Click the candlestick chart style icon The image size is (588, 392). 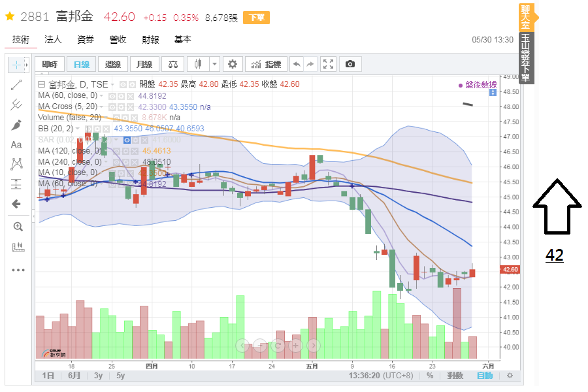coord(198,64)
